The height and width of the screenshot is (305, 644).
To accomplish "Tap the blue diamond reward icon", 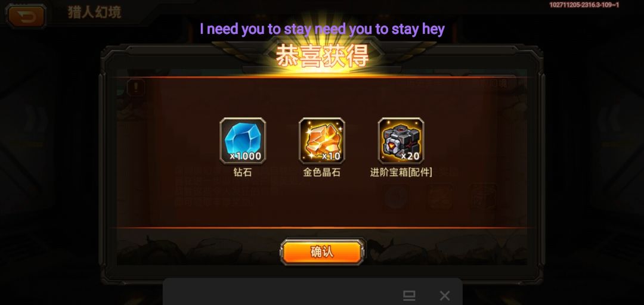I will pos(243,141).
